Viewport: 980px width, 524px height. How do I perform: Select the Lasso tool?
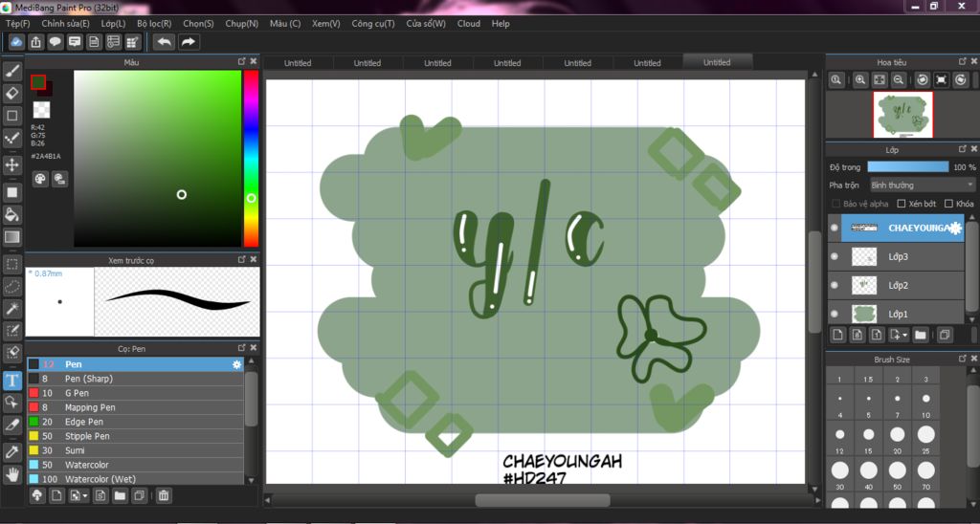(11, 286)
